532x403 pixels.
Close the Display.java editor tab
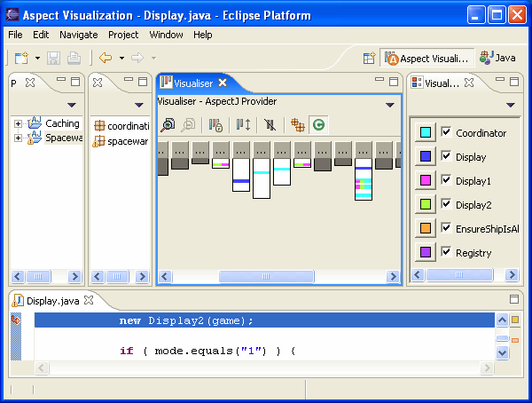(x=89, y=300)
